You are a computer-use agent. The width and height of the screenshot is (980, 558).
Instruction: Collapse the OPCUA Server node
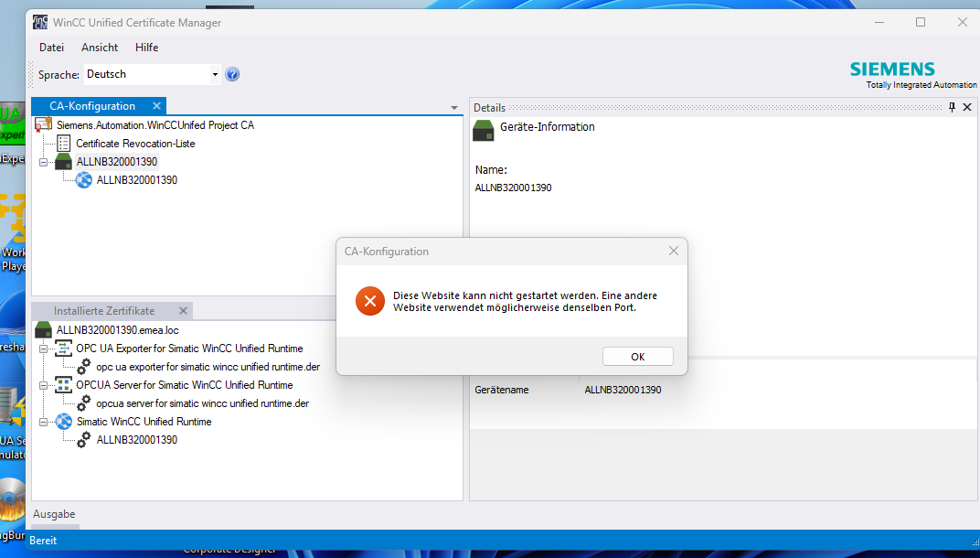[43, 385]
